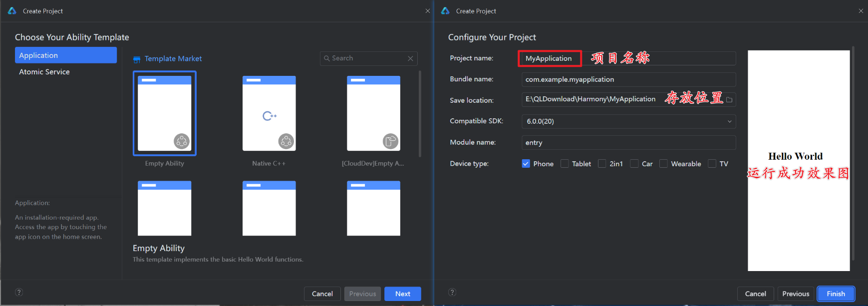Open help icon in Configure Project dialog
The image size is (868, 306).
pos(452,293)
